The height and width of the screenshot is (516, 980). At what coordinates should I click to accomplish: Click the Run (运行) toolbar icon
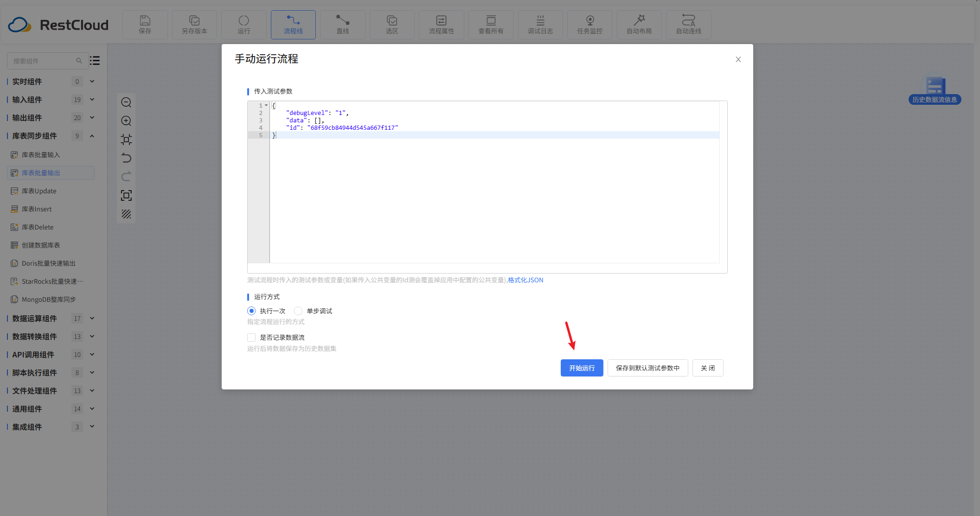click(x=243, y=25)
